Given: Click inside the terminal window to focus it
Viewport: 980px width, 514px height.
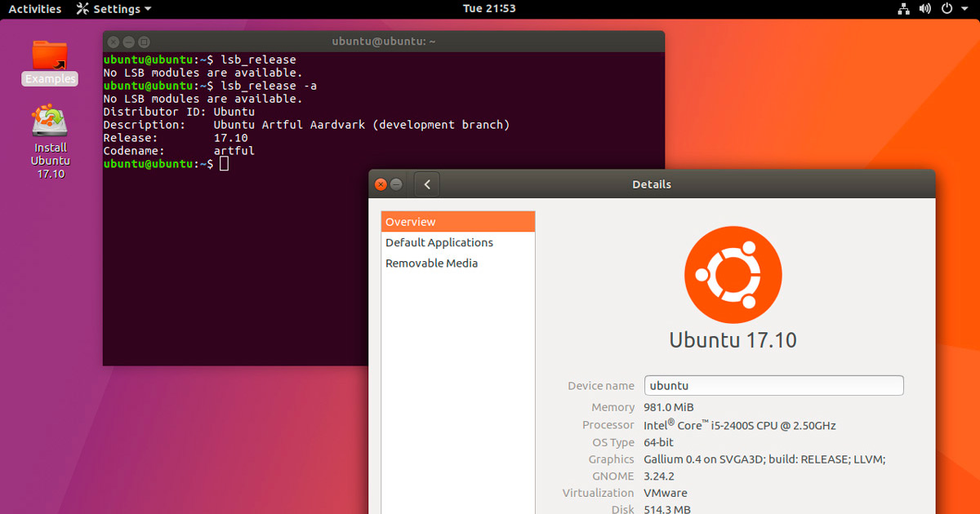Looking at the screenshot, I should point(245,245).
